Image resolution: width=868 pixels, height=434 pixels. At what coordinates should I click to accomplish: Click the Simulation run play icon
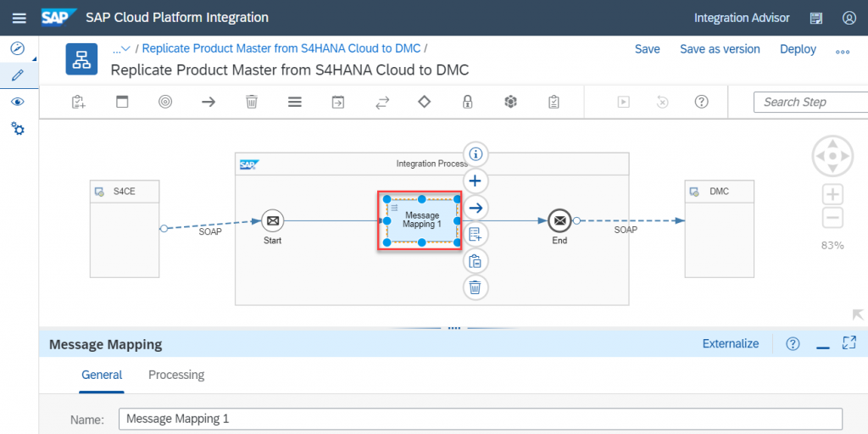click(624, 102)
